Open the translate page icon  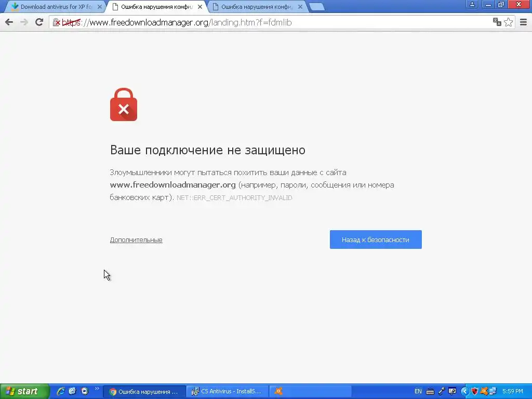tap(497, 22)
